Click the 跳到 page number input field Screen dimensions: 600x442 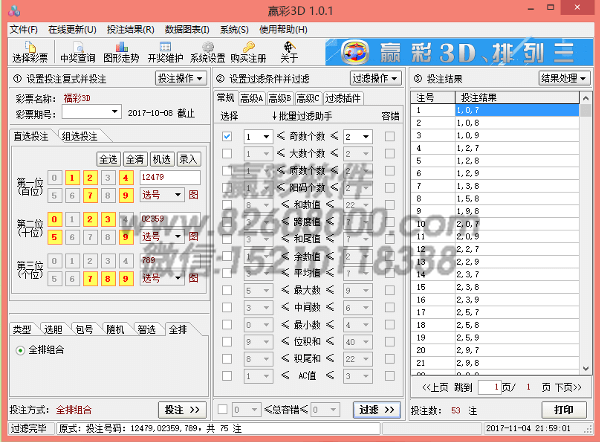(490, 388)
